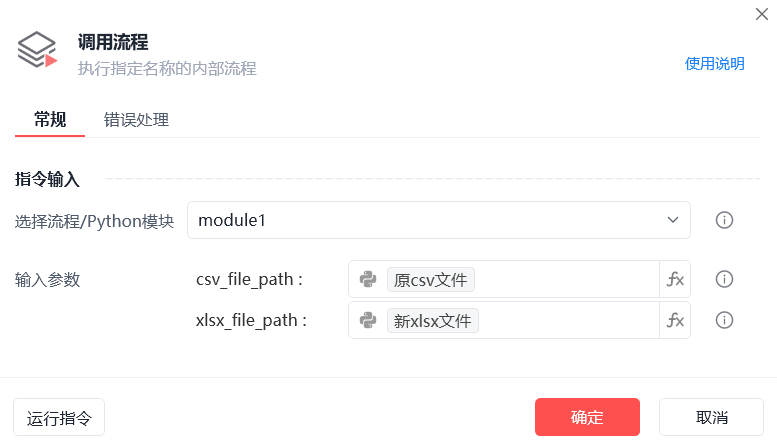Click info icon beside module dropdown
Viewport: 777px width, 443px height.
724,220
